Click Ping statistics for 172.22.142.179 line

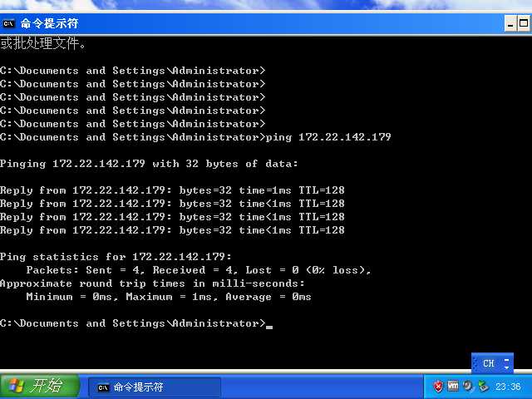click(116, 257)
